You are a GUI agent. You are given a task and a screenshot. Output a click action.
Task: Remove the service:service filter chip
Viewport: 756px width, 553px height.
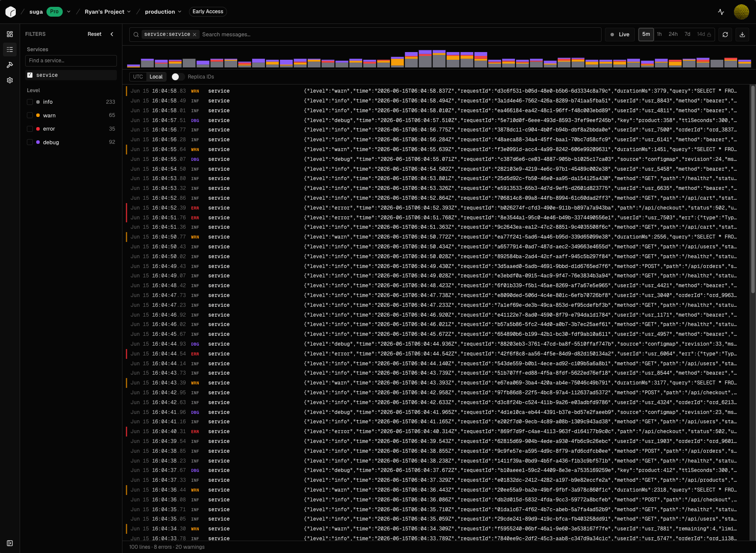point(195,35)
